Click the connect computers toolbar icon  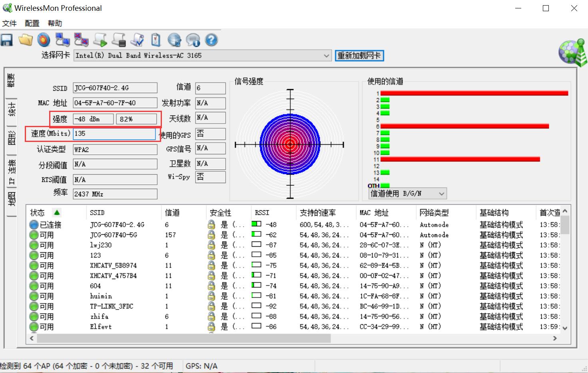click(x=62, y=40)
